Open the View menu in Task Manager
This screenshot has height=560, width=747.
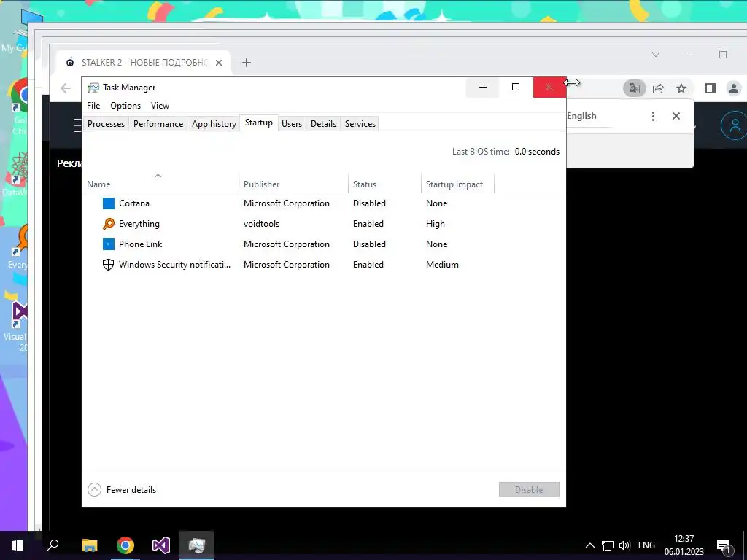160,106
